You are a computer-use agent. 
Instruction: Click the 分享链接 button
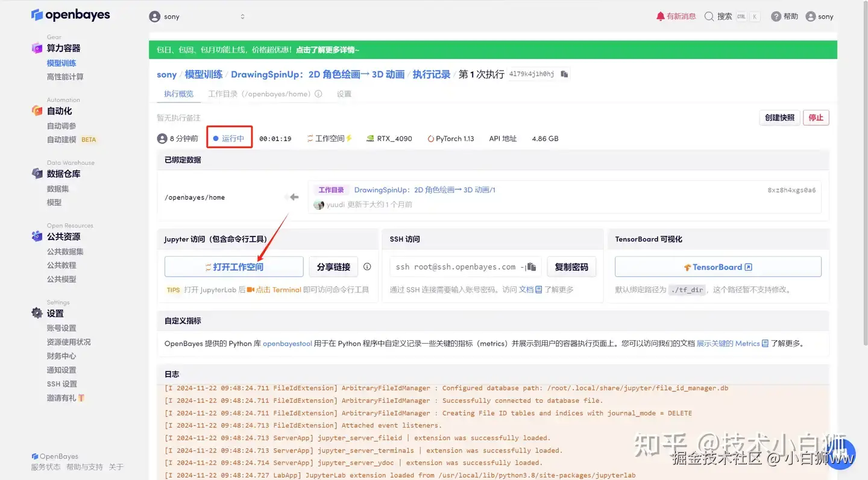(x=333, y=267)
